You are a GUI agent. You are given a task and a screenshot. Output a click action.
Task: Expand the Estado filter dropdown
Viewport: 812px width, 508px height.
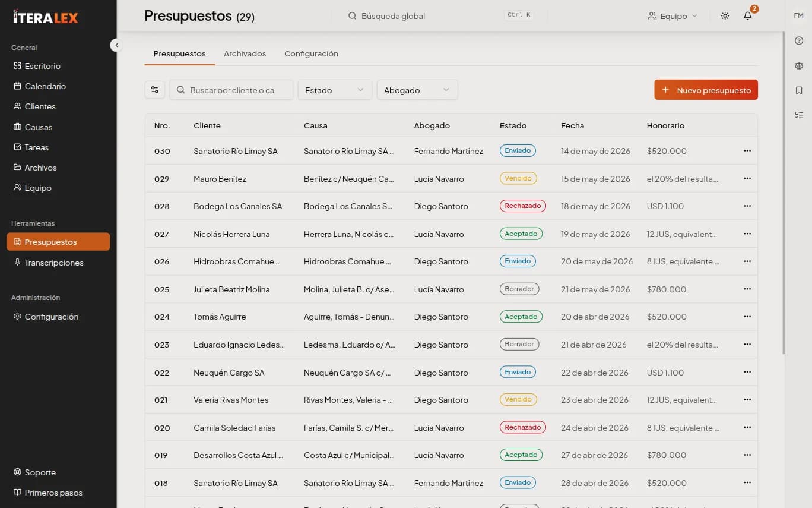point(335,90)
